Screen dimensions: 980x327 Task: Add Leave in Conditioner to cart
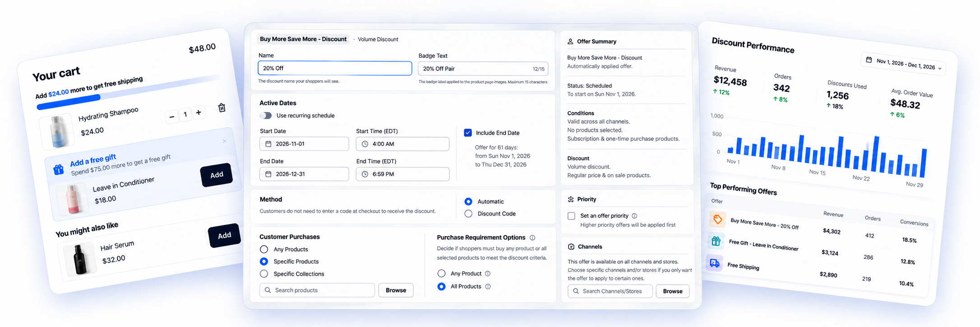pyautogui.click(x=217, y=175)
